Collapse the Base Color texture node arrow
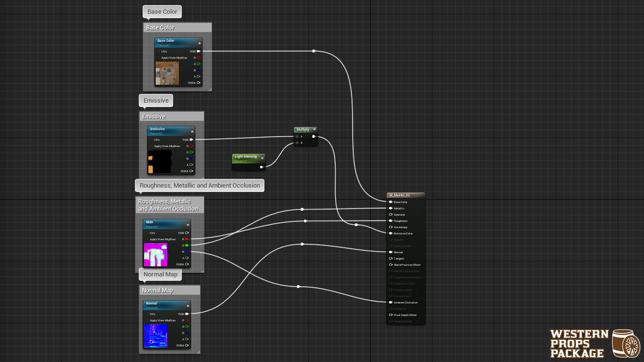Viewport: 644px width, 362px height. [200, 43]
